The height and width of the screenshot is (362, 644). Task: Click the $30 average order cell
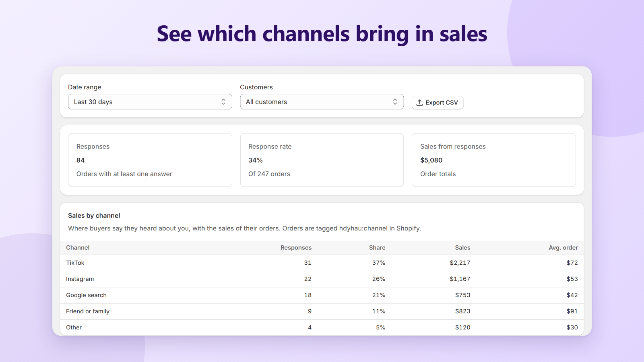pyautogui.click(x=572, y=327)
